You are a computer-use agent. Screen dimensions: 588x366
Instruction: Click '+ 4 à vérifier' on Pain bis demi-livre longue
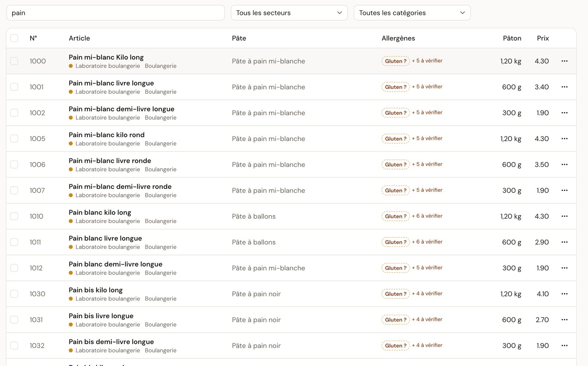click(x=427, y=345)
